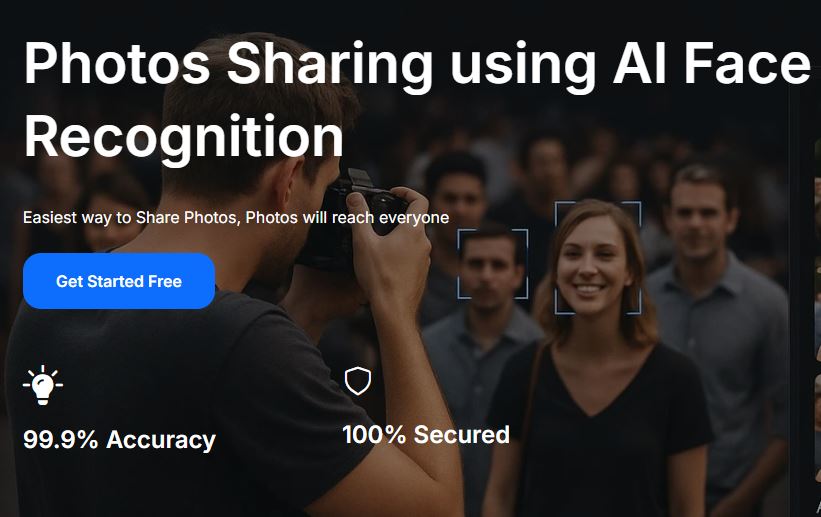Viewport: 821px width, 517px height.
Task: Click the face detection frame on smiling woman
Action: 598,257
